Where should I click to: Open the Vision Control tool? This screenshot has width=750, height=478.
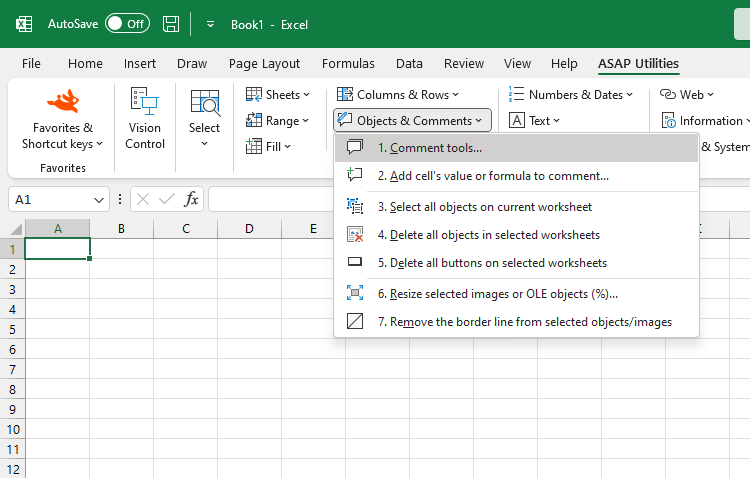coord(145,118)
